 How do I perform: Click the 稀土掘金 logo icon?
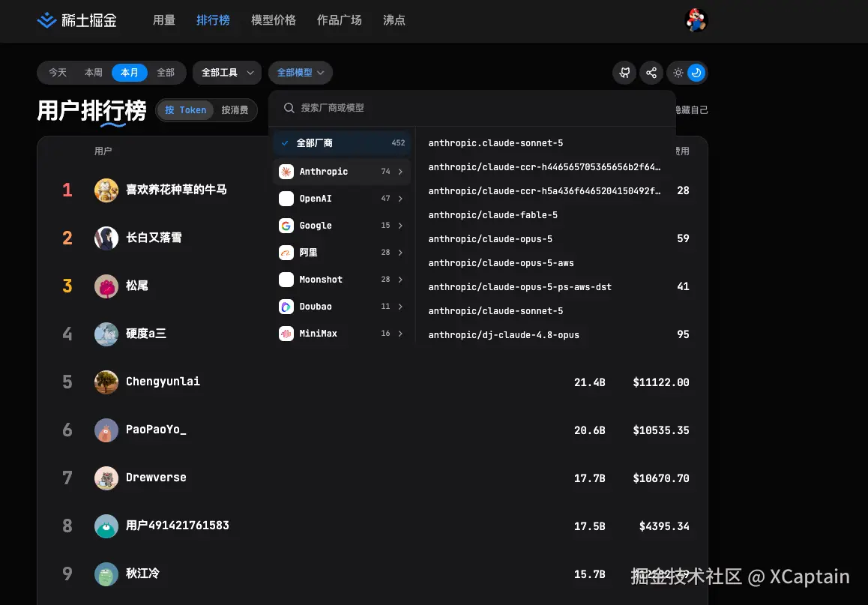pos(46,20)
